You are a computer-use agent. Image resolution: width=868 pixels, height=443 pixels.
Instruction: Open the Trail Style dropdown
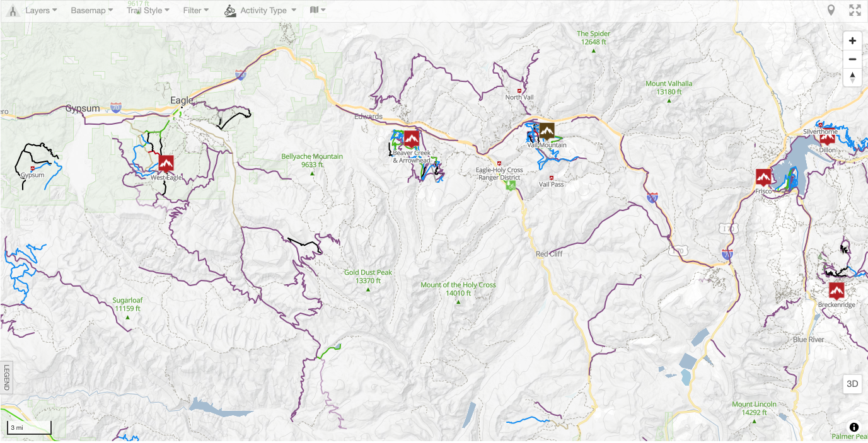tap(147, 10)
